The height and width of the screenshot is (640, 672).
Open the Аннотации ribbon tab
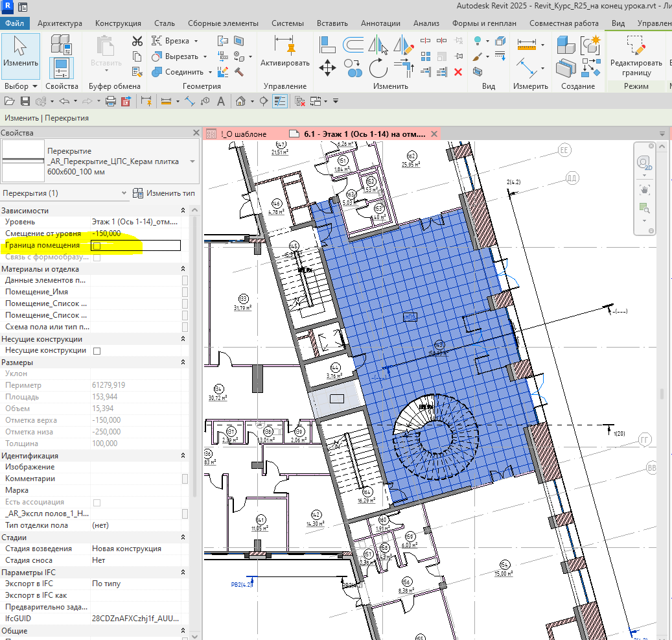click(380, 23)
